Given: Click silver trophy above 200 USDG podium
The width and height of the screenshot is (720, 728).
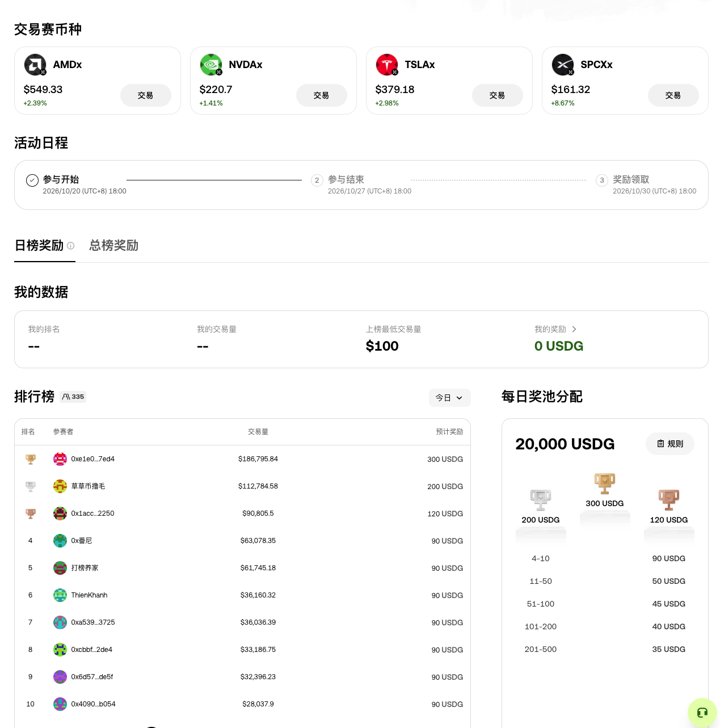Looking at the screenshot, I should 541,500.
